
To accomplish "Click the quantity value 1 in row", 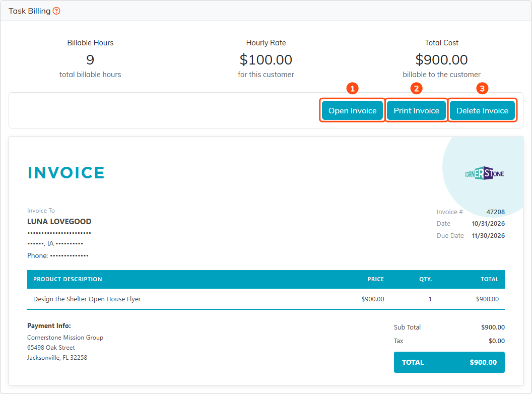I will [430, 299].
